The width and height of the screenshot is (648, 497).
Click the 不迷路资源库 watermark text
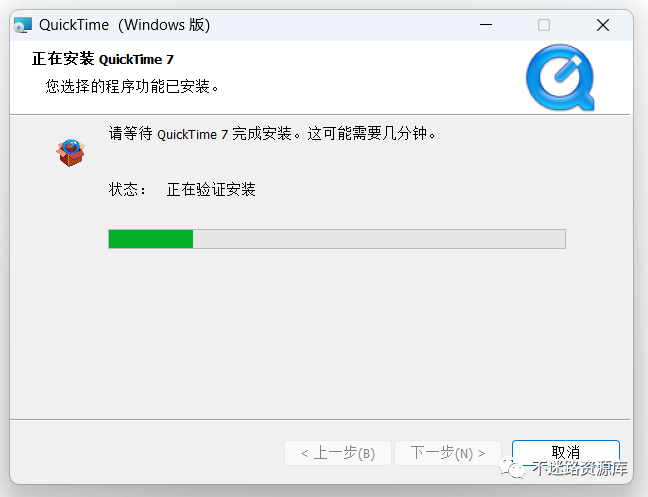[x=579, y=468]
